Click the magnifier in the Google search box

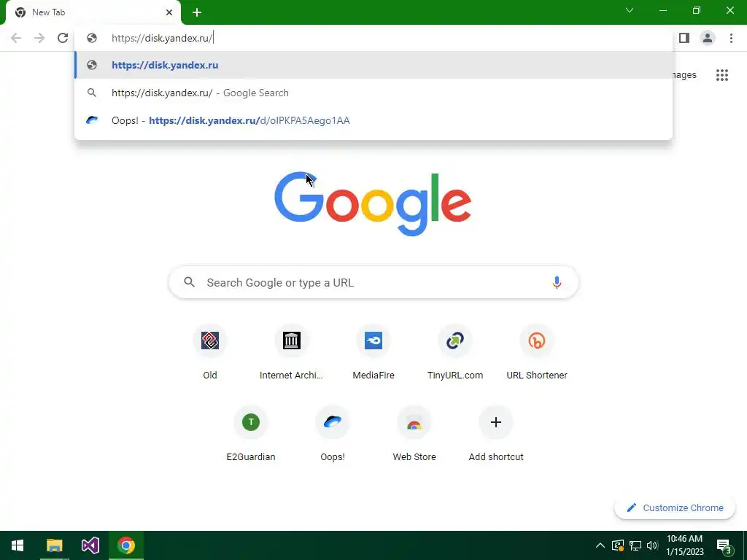tap(190, 282)
